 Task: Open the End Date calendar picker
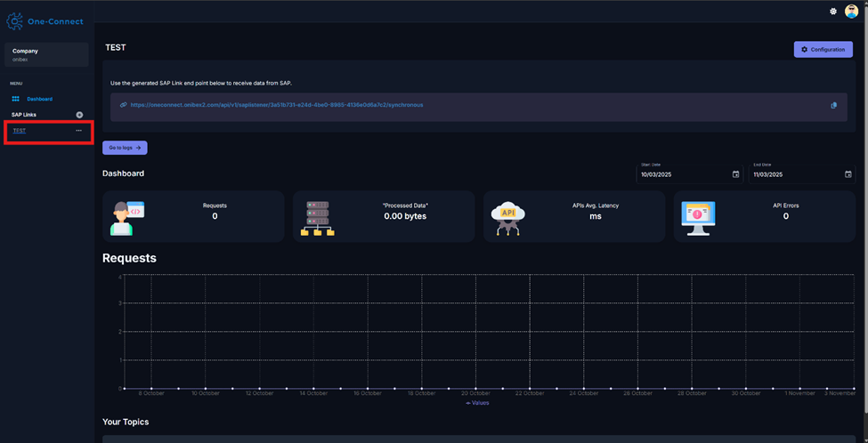[x=848, y=174]
